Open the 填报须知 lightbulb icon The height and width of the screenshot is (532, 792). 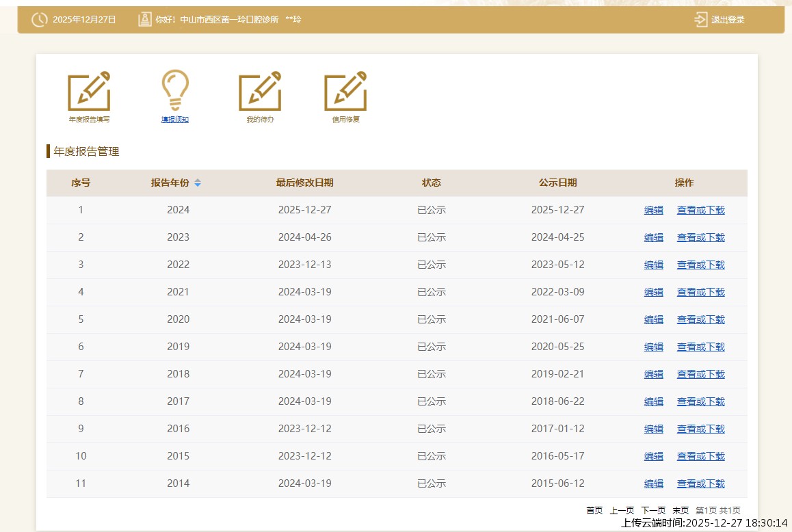[x=175, y=90]
